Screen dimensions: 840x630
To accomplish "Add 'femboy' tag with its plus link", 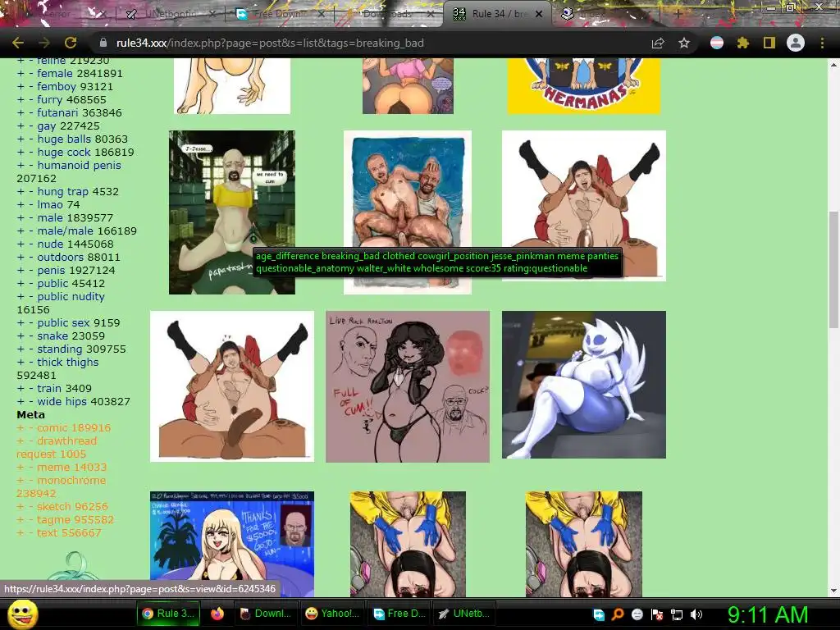I will pyautogui.click(x=21, y=86).
